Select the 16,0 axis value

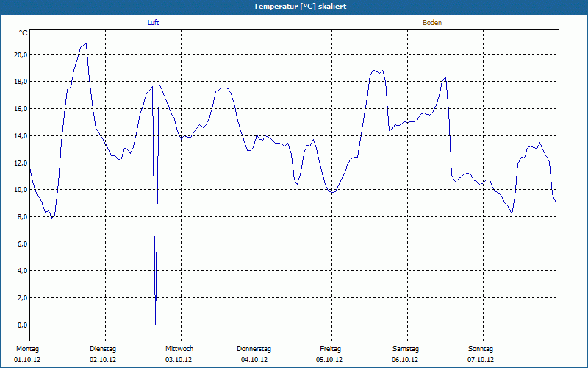(21, 109)
